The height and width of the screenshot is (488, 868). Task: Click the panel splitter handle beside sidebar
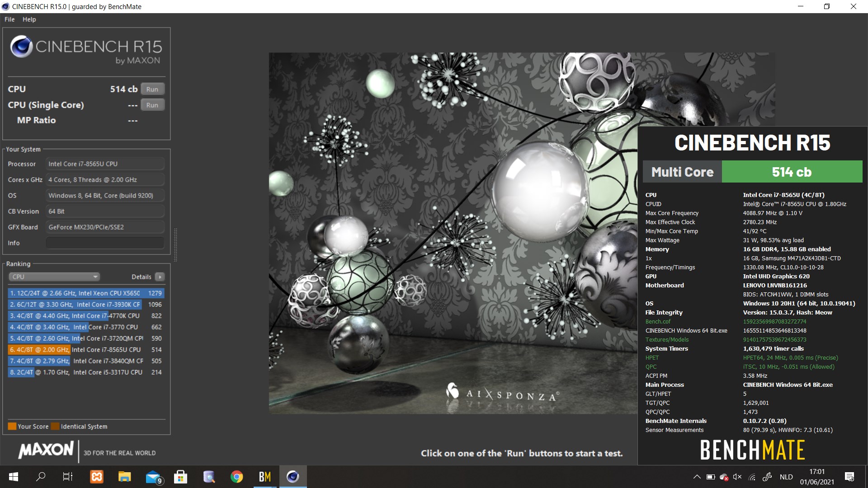175,244
